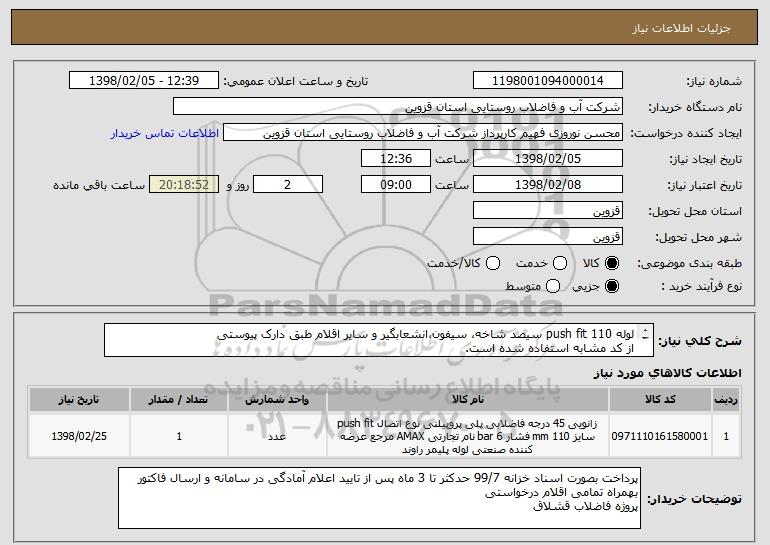Image resolution: width=770 pixels, height=545 pixels.
Task: Click the کد کالا column header
Action: coord(660,400)
